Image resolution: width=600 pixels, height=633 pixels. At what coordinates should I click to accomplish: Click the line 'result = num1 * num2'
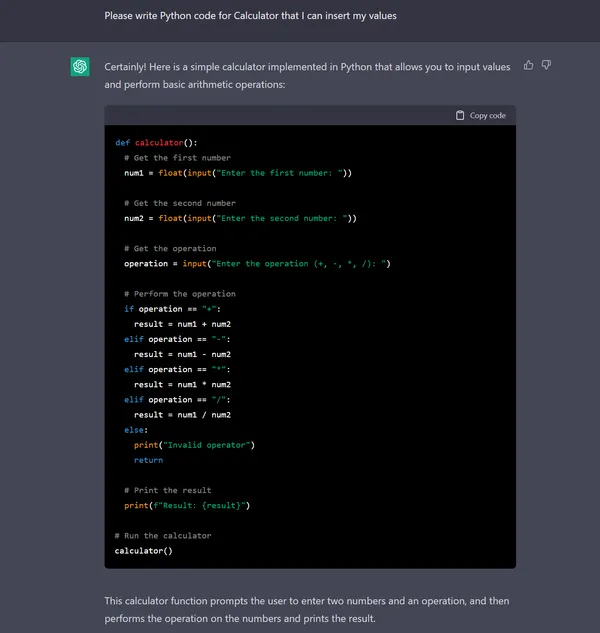[183, 385]
